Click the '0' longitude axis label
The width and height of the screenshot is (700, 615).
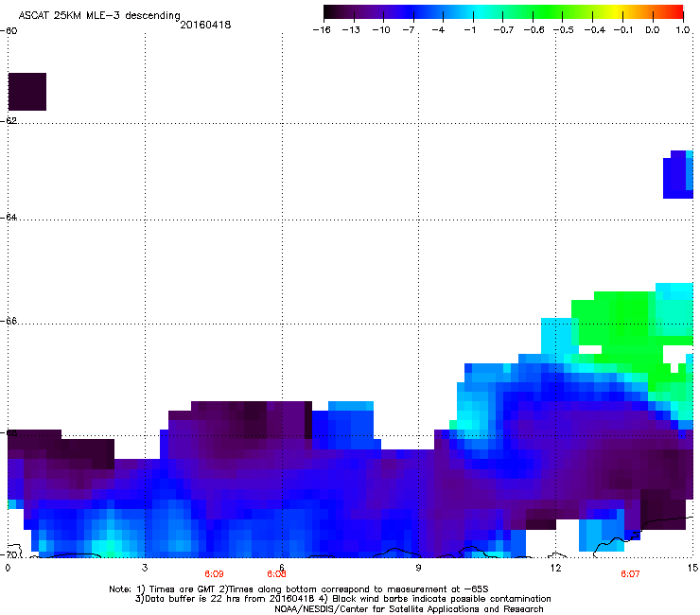[x=8, y=568]
